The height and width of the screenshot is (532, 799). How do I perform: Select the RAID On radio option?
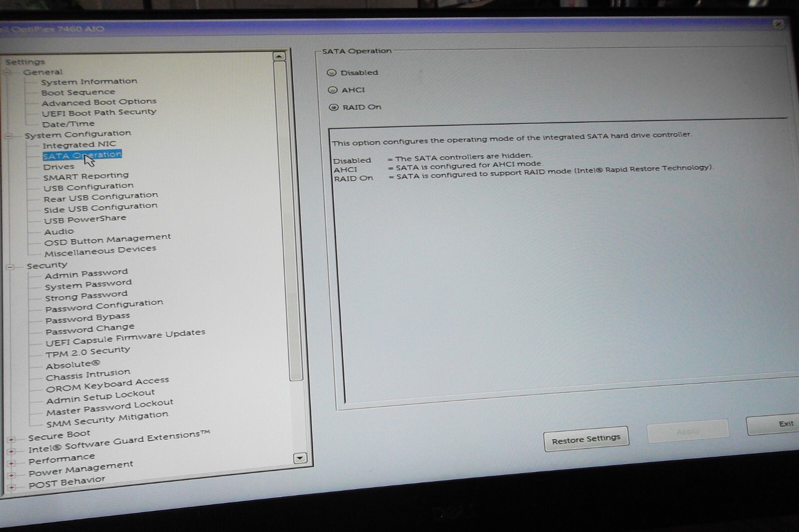click(334, 107)
